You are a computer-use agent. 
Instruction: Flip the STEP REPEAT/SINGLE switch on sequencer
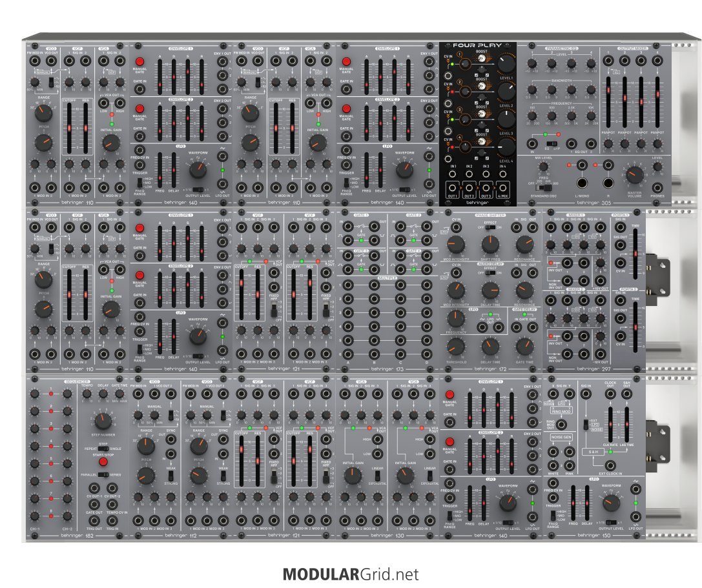103,449
